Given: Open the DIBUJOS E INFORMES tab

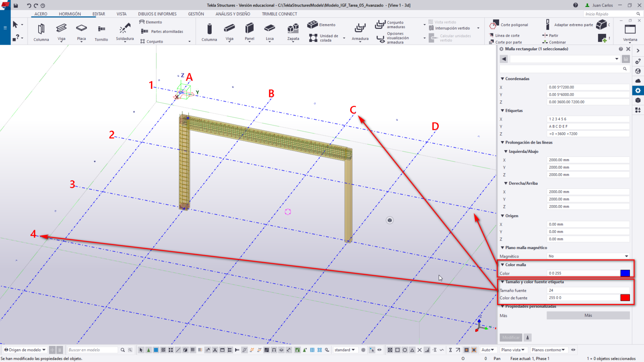Looking at the screenshot, I should pyautogui.click(x=157, y=14).
